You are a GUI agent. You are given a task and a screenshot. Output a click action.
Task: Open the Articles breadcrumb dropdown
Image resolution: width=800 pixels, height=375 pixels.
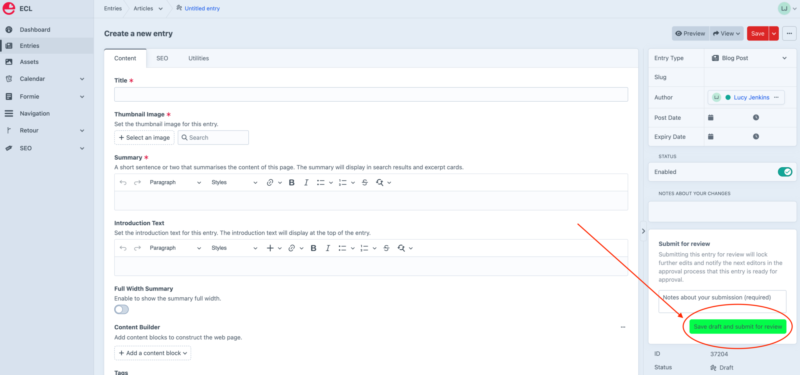[161, 8]
